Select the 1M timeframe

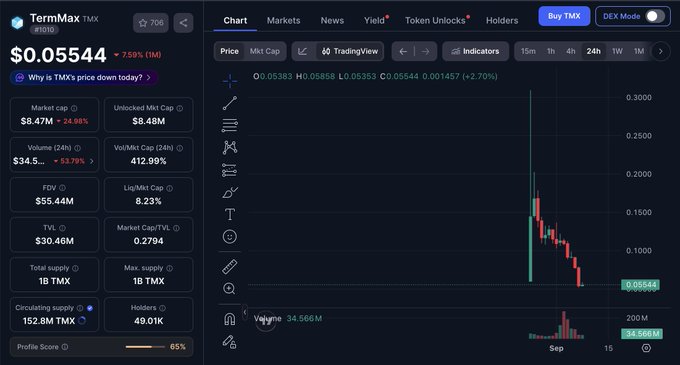639,51
